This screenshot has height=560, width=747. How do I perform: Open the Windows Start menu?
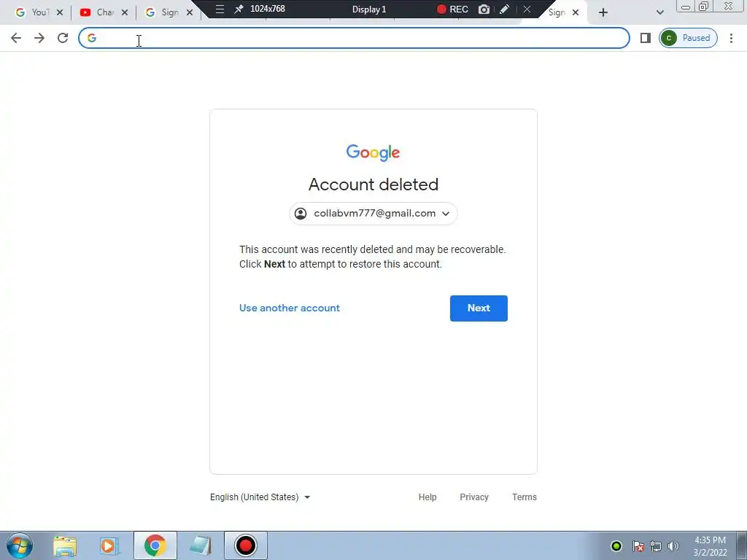[x=20, y=545]
